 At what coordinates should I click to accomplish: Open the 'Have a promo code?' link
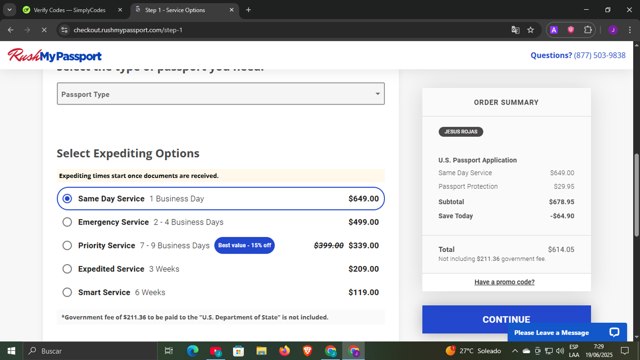504,282
